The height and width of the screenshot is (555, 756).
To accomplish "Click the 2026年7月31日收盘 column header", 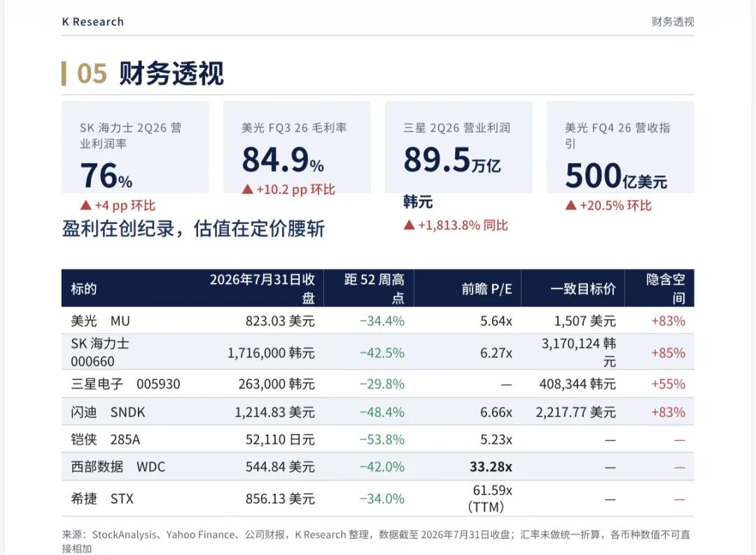I will pyautogui.click(x=262, y=288).
